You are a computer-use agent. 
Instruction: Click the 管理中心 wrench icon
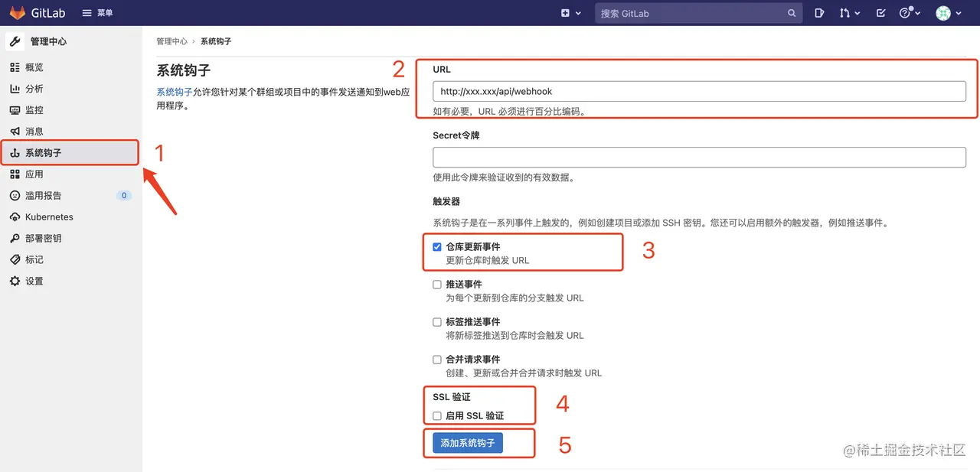click(x=15, y=41)
